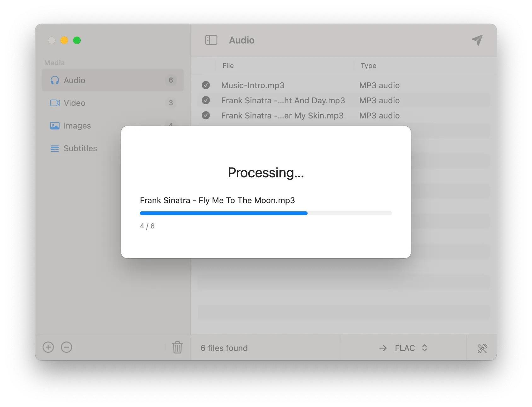Click the blue processing progress bar
Screen dimensions: 532x407
224,213
